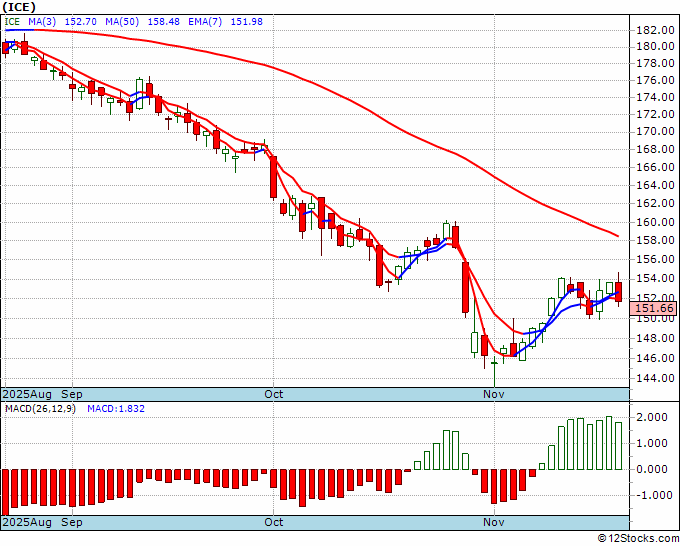This screenshot has height=546, width=680.
Task: Click the MA(3) legend label
Action: click(x=42, y=21)
